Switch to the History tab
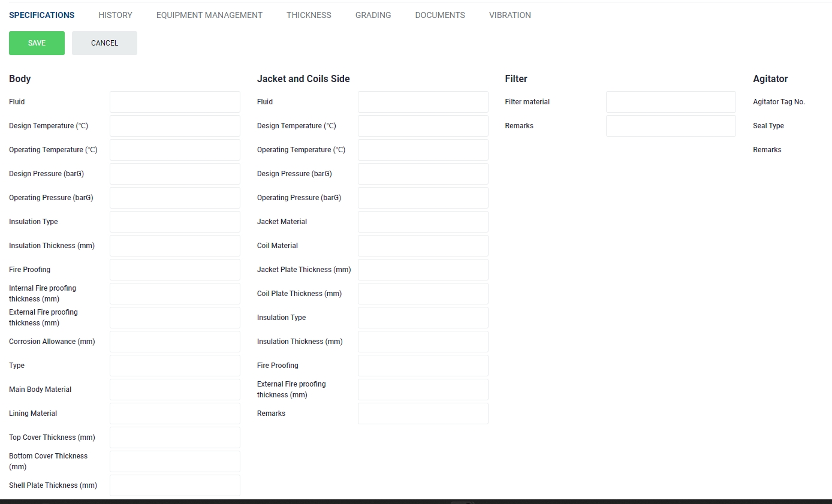Screen dimensions: 832x504 point(115,15)
